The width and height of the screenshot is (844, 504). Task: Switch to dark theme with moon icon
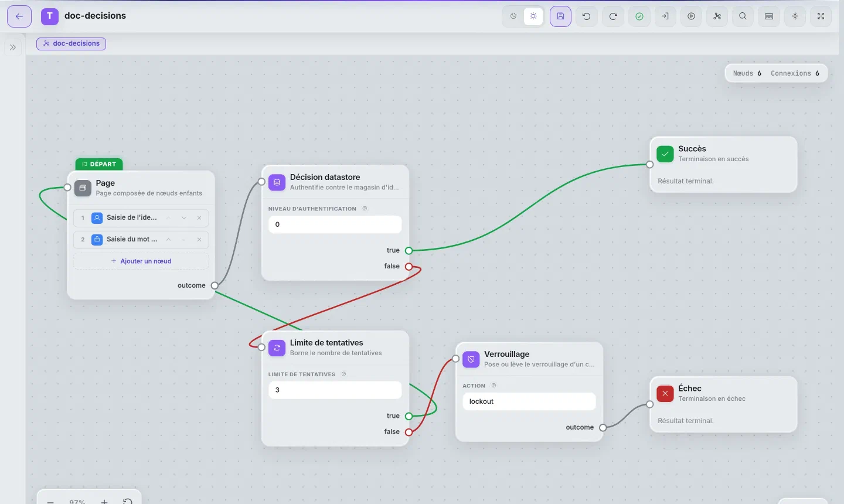pyautogui.click(x=513, y=16)
